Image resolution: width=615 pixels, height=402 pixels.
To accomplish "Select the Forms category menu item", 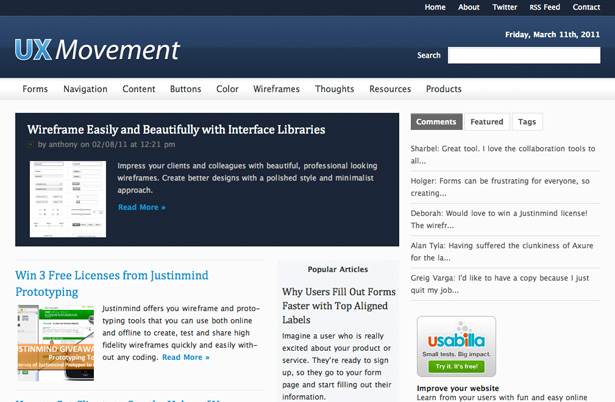I will [x=35, y=89].
